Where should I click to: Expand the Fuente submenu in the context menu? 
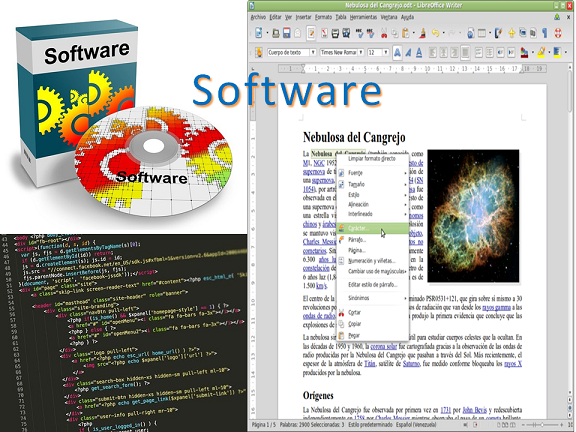pyautogui.click(x=372, y=173)
